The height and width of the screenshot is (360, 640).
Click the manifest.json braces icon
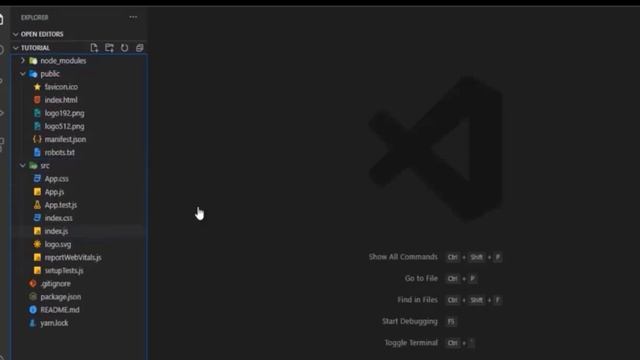click(x=37, y=139)
